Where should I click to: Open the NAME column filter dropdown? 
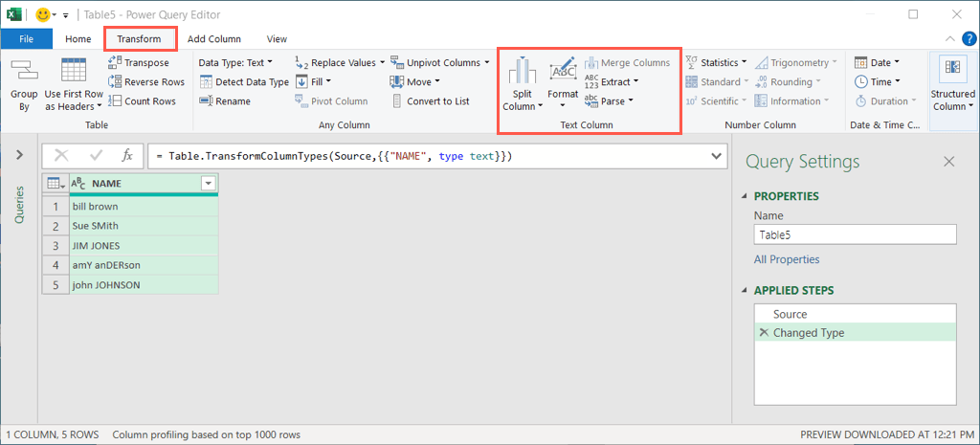point(208,184)
